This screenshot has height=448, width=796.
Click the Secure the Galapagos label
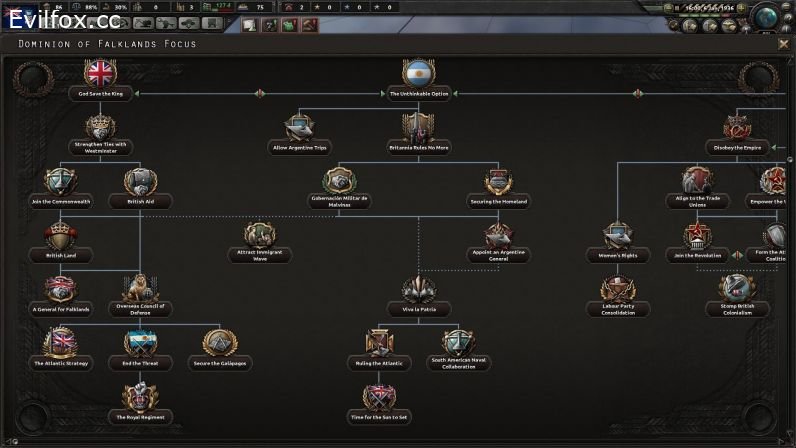pyautogui.click(x=220, y=363)
